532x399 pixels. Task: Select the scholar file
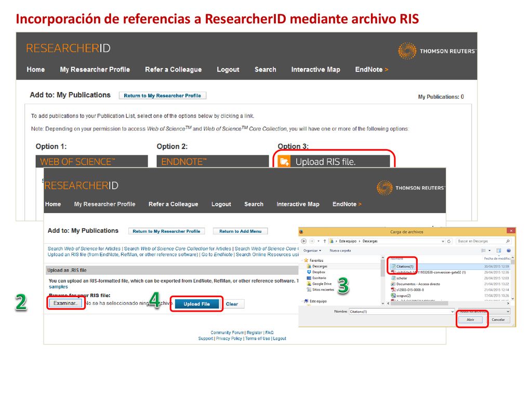pyautogui.click(x=399, y=278)
